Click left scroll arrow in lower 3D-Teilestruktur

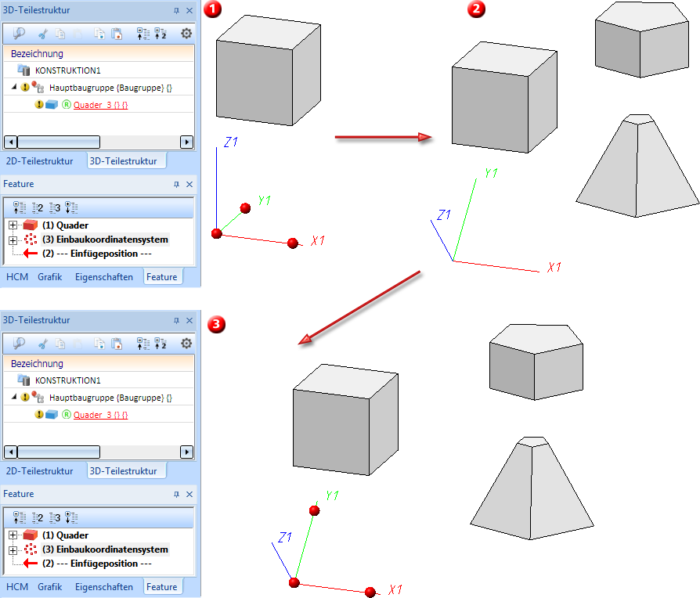point(11,452)
